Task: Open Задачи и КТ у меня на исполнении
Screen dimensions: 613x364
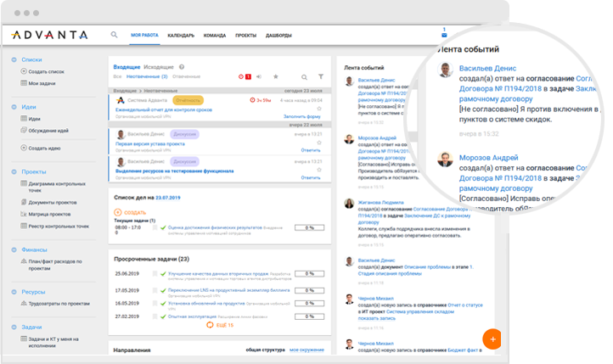Action: click(x=53, y=342)
